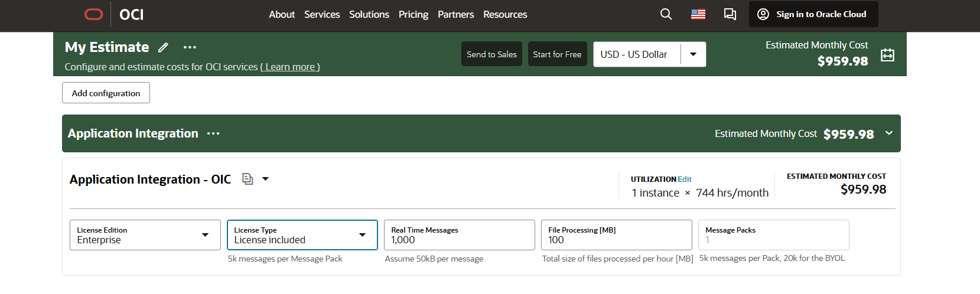
Task: Click the US flag country selector
Action: point(698,14)
